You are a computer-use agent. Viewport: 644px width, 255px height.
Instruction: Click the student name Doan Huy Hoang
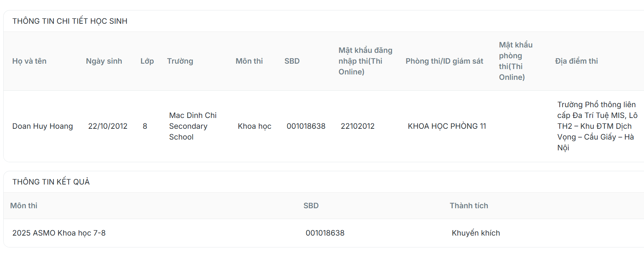tap(42, 126)
